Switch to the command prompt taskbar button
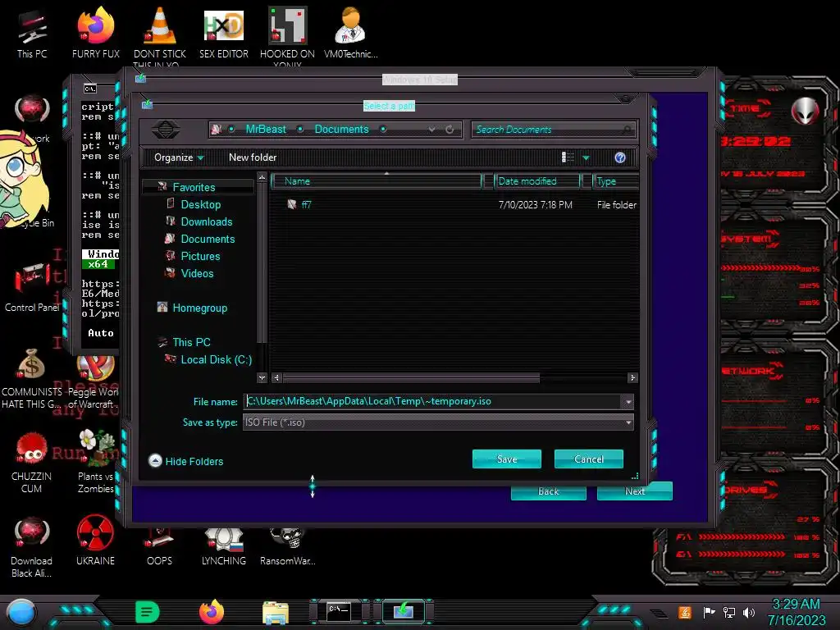This screenshot has height=630, width=840. (x=339, y=611)
